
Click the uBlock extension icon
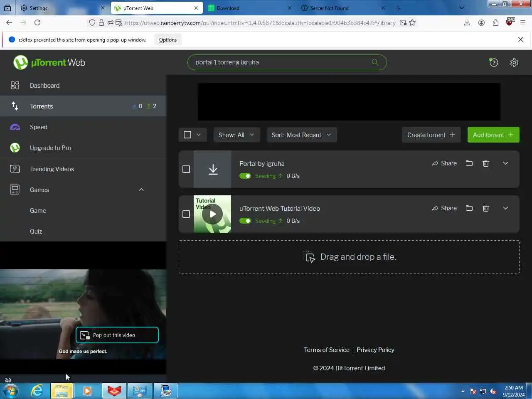[x=510, y=22]
